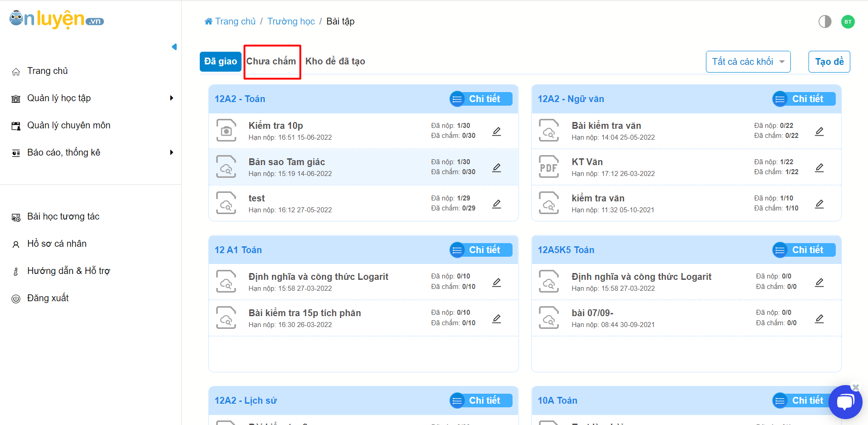Click the PDF icon of KT Văn
The height and width of the screenshot is (425, 868).
549,167
